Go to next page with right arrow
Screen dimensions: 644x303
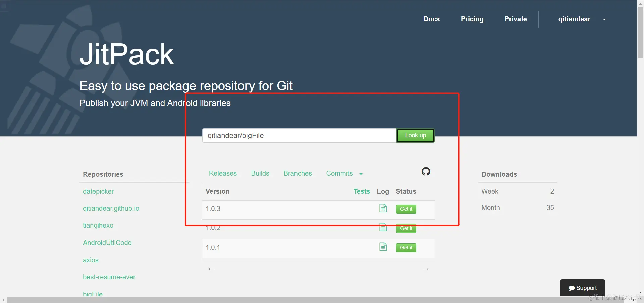[426, 269]
